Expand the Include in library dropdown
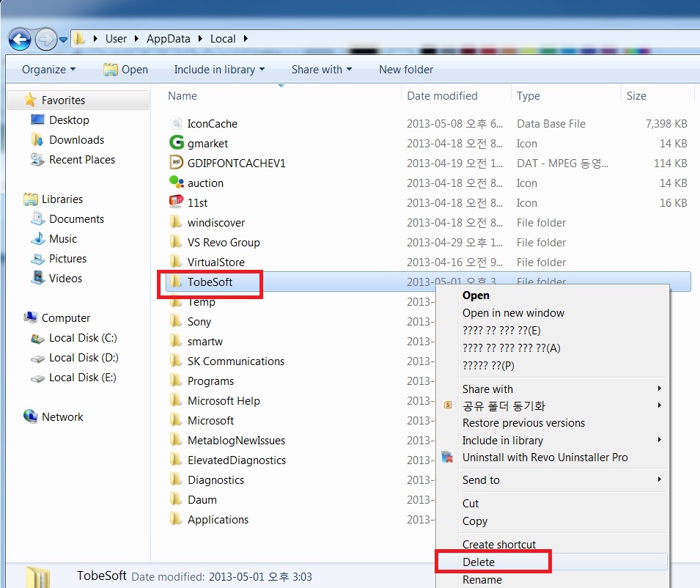 [x=219, y=70]
